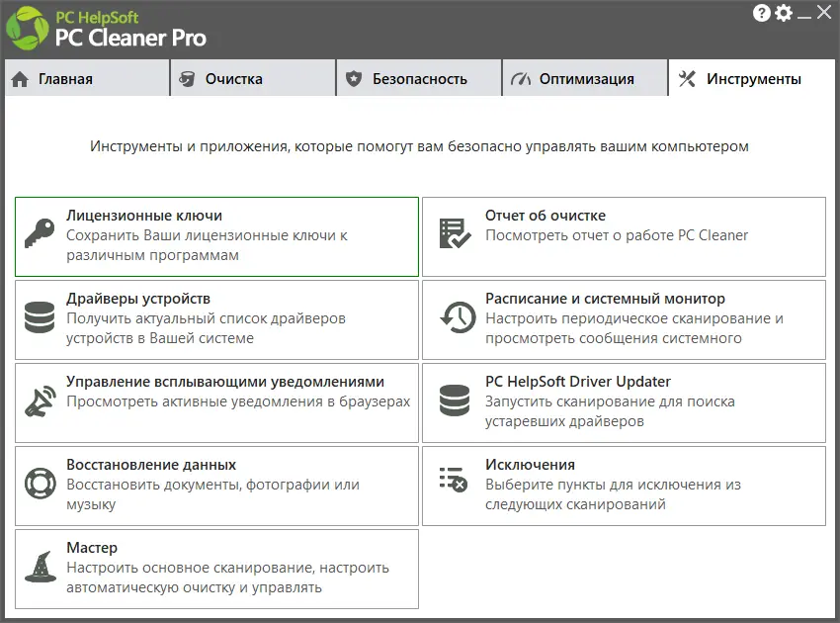This screenshot has width=840, height=623.
Task: Launch the Восстановление данных tool card
Action: click(216, 486)
